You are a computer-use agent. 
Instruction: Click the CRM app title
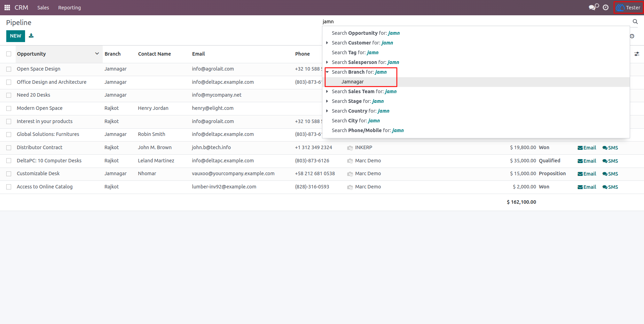[x=21, y=7]
